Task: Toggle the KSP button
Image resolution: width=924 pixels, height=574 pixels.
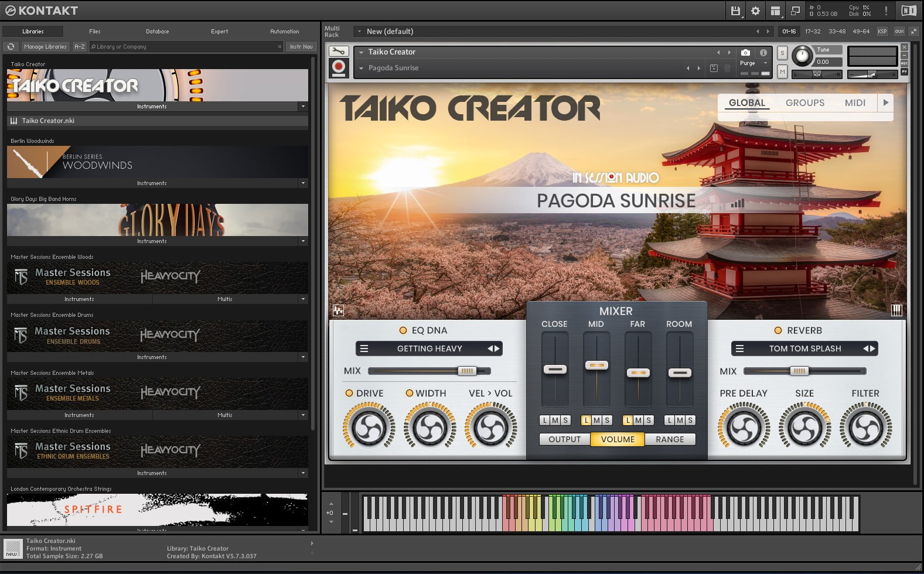Action: [882, 31]
